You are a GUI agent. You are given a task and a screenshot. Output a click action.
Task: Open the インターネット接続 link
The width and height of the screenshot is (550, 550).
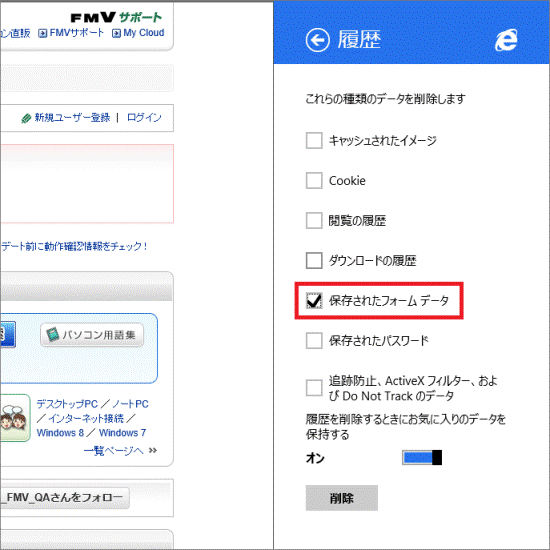[x=86, y=418]
